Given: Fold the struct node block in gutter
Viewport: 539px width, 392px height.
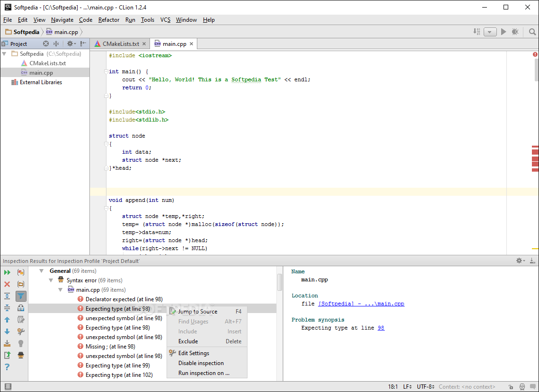Looking at the screenshot, I should 106,144.
